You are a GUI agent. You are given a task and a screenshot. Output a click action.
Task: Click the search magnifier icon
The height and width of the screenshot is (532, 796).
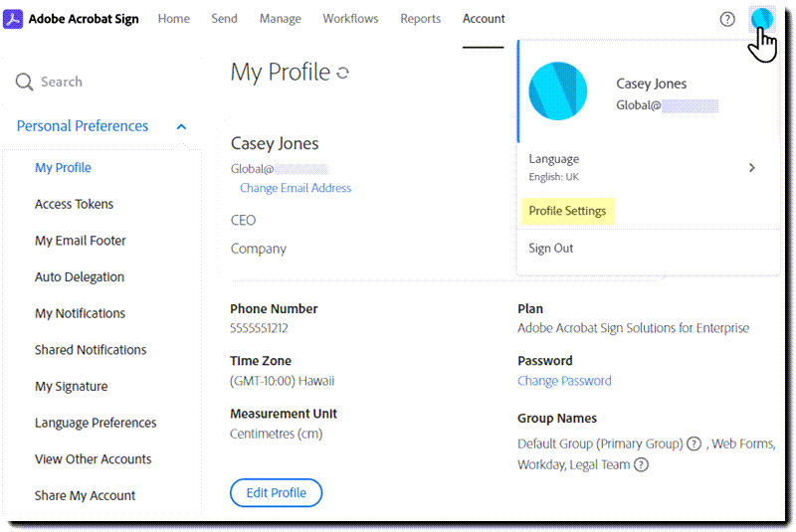coord(24,82)
